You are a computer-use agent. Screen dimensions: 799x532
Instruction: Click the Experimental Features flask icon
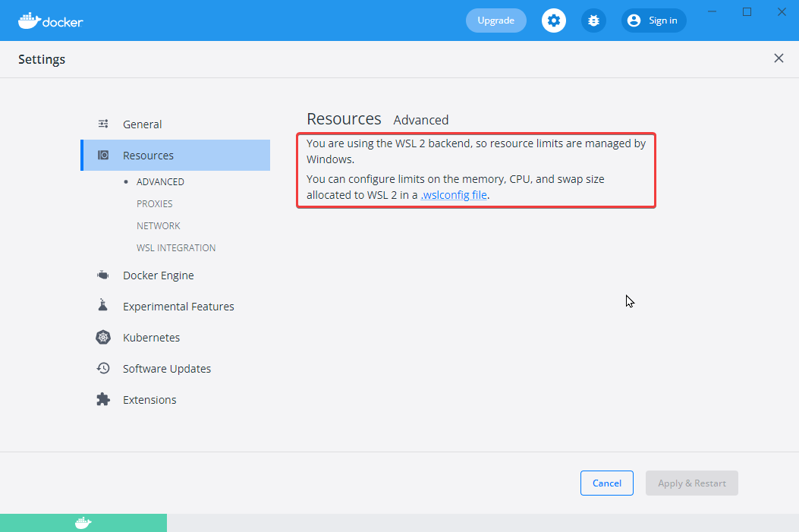pyautogui.click(x=103, y=305)
